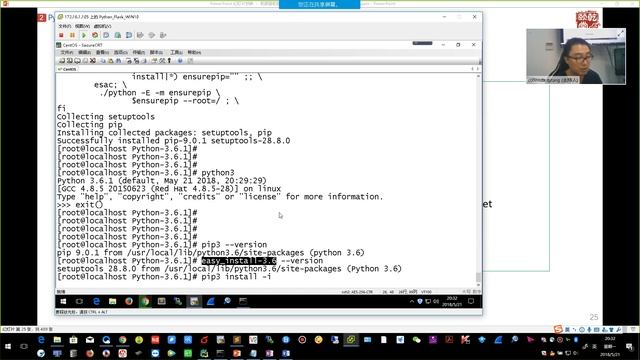Click the '>>> exit()' line in terminal
Screen dimensions: 640x360
[x=80, y=204]
